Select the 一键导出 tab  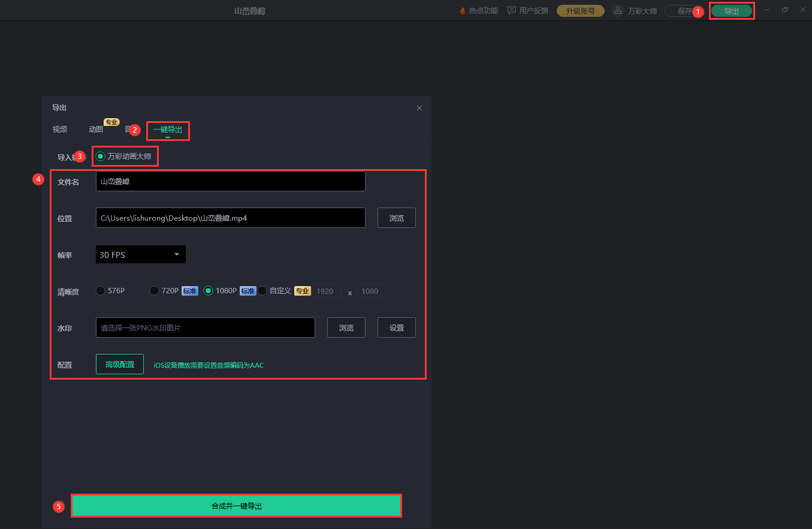pyautogui.click(x=168, y=130)
